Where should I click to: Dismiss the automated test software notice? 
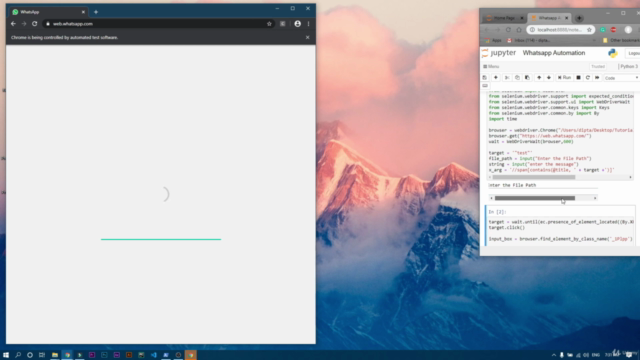[x=307, y=37]
